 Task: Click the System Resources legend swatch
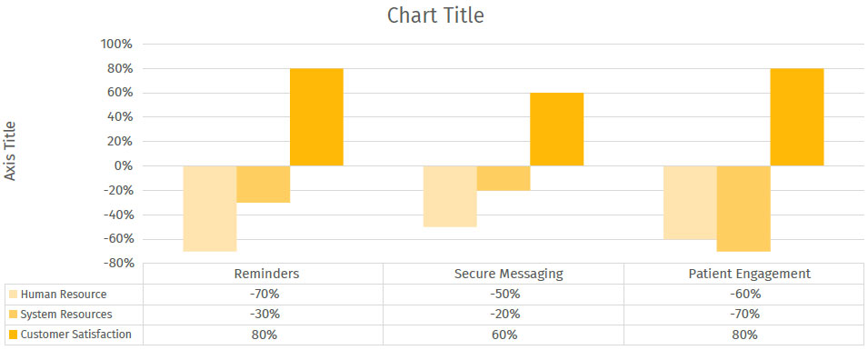(x=14, y=315)
